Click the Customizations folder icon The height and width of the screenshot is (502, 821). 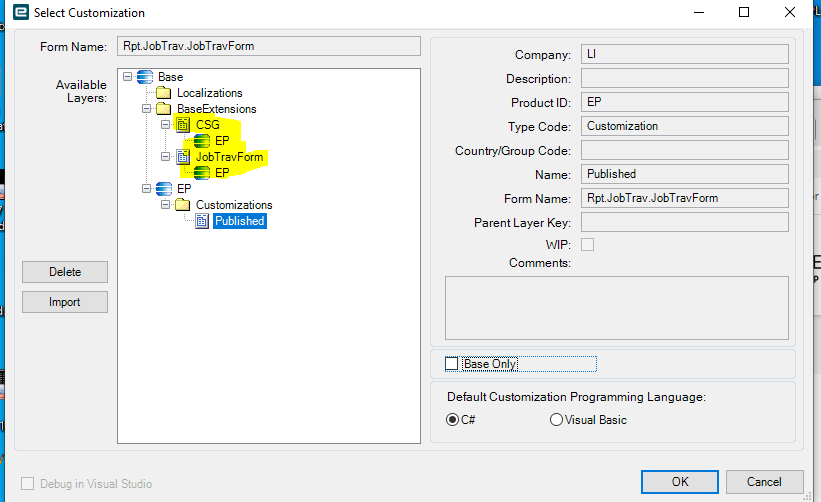click(183, 205)
